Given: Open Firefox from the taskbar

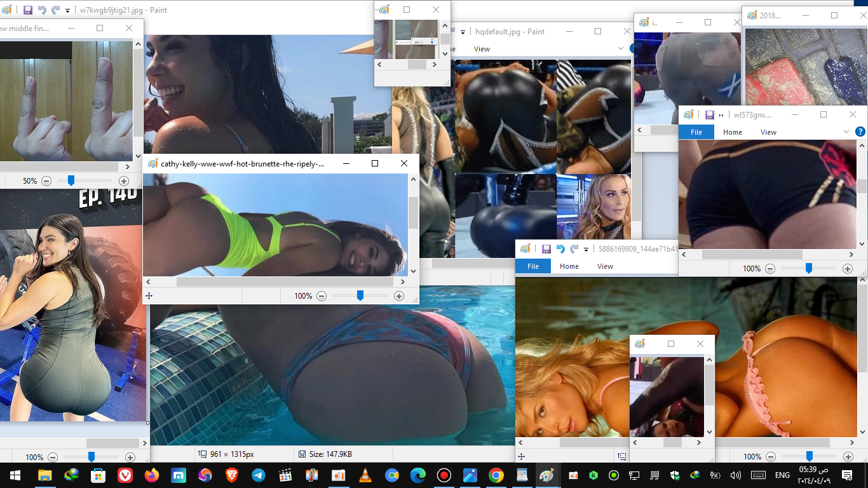Looking at the screenshot, I should click(x=152, y=475).
